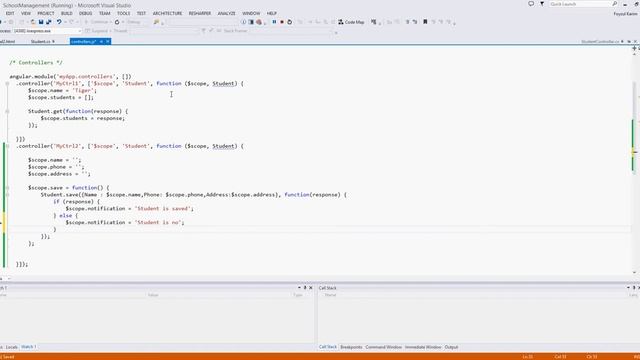The width and height of the screenshot is (640, 360).
Task: Pin the Call Stack panel
Action: tap(634, 288)
